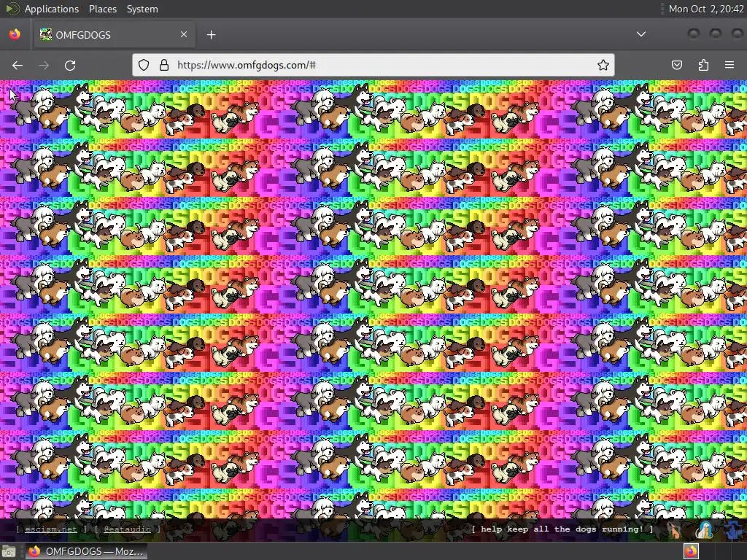Click the white dog icon in footer
The height and width of the screenshot is (560, 747).
point(705,530)
